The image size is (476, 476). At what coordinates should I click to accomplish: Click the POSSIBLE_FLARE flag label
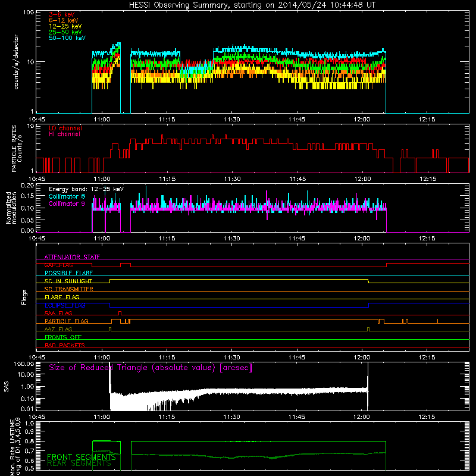coord(68,273)
